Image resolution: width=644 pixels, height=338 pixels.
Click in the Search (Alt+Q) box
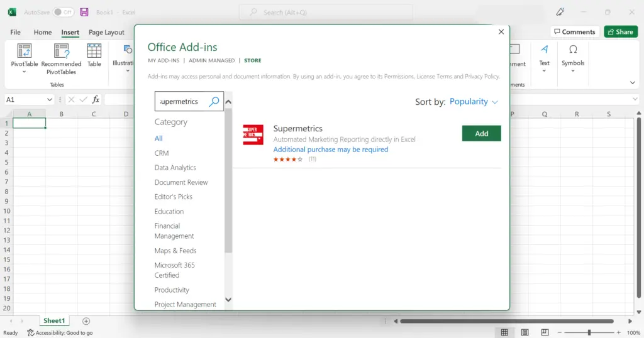click(326, 13)
